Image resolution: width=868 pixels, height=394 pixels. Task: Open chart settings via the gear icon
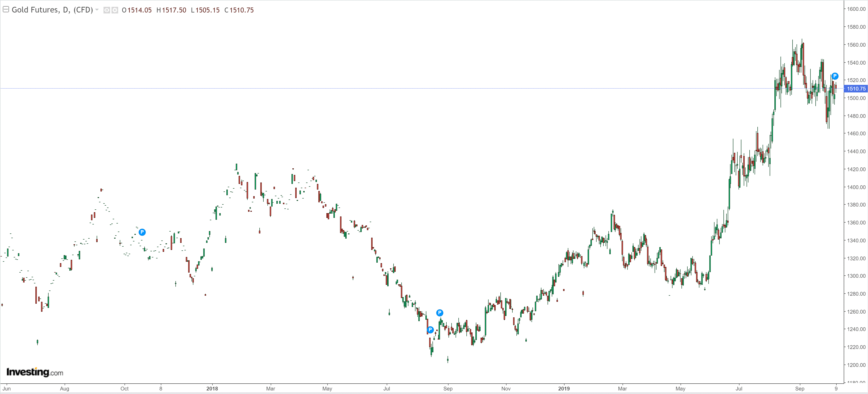point(115,10)
